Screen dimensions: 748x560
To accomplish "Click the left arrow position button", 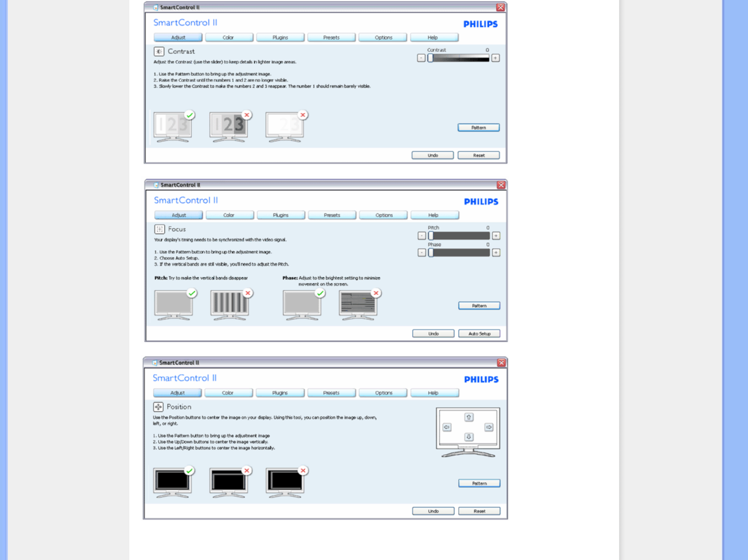I will (447, 427).
